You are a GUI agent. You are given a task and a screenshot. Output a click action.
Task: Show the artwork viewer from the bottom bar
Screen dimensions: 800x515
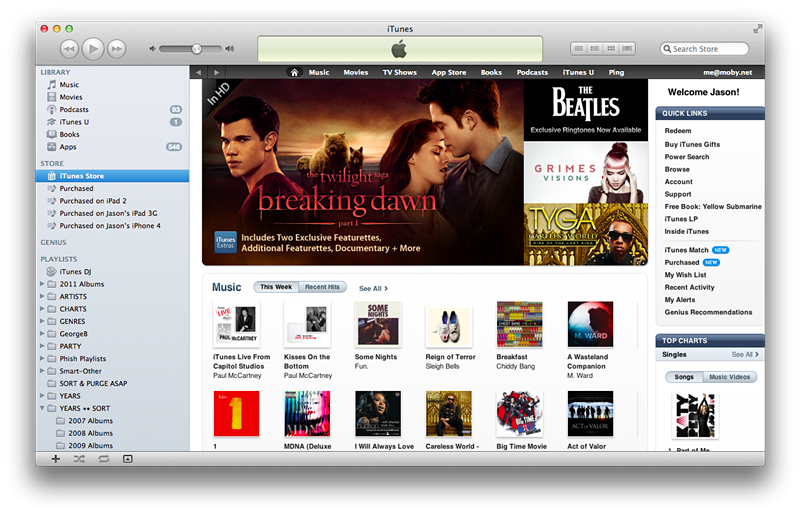pos(128,458)
